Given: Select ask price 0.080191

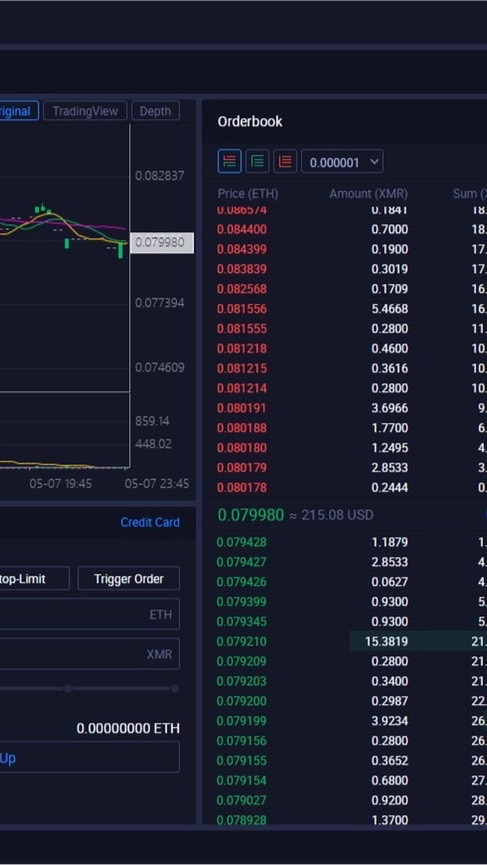Looking at the screenshot, I should (242, 408).
